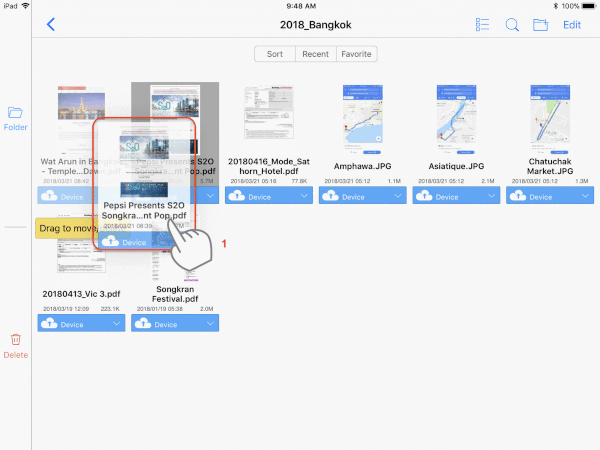Switch to the Recent tab
Image resolution: width=600 pixels, height=450 pixels.
[x=315, y=54]
